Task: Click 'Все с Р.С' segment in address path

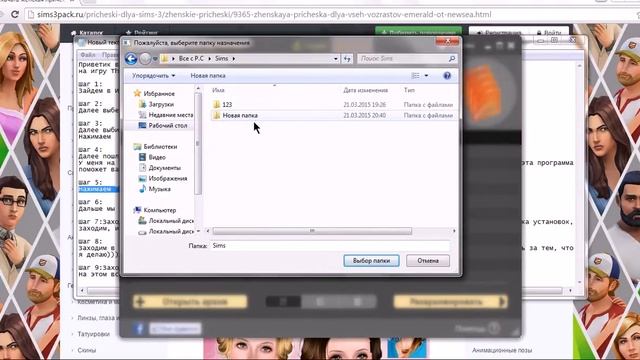Action: click(191, 59)
